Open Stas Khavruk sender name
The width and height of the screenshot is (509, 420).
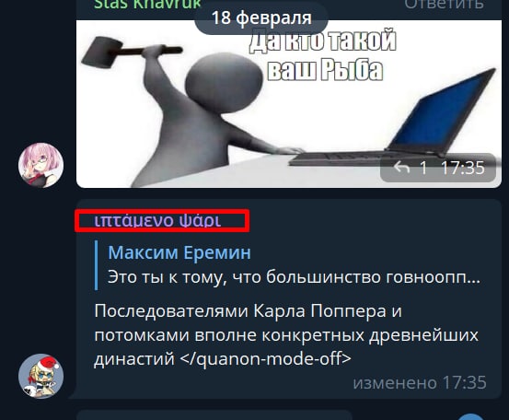coord(147,5)
